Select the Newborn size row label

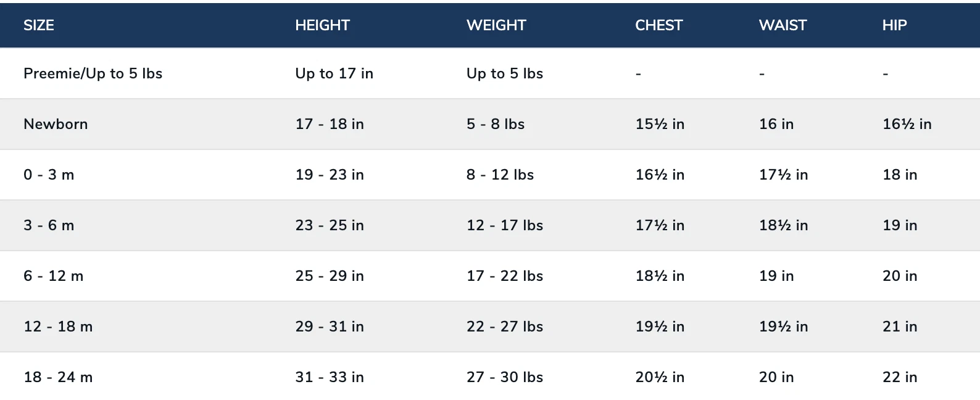coord(56,124)
